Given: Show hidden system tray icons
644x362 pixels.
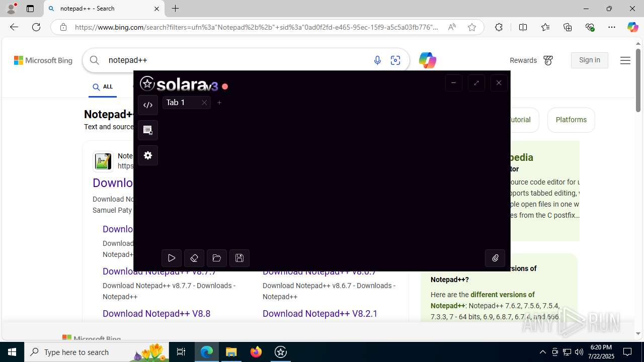Looking at the screenshot, I should coord(542,352).
